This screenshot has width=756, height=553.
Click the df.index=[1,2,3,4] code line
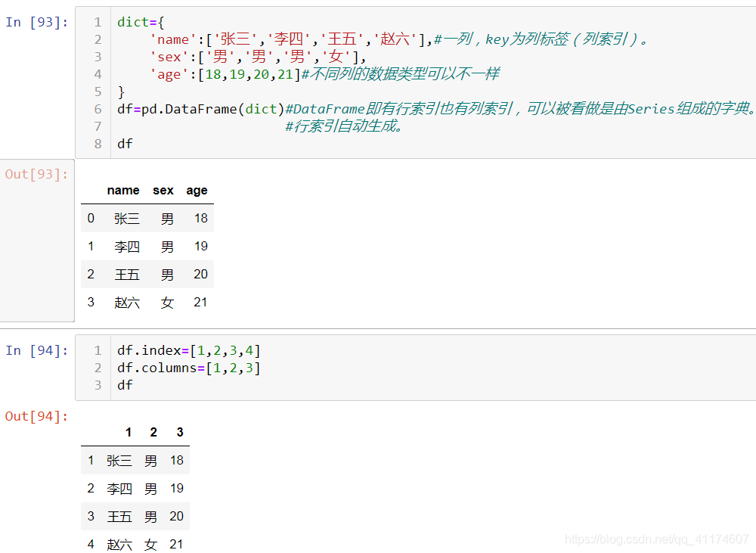(x=188, y=350)
